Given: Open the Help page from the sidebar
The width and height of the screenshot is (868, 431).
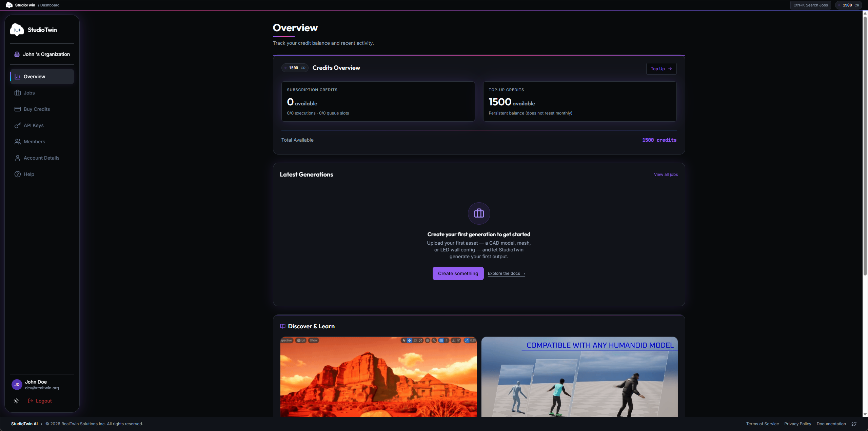Looking at the screenshot, I should click(x=42, y=174).
